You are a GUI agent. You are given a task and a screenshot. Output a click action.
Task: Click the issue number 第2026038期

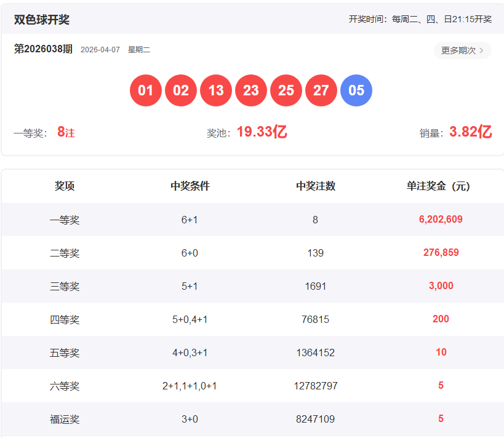pos(43,49)
